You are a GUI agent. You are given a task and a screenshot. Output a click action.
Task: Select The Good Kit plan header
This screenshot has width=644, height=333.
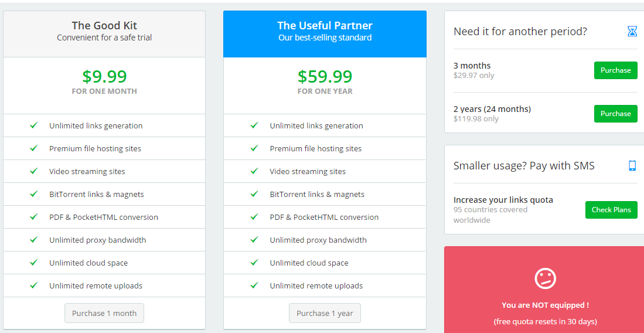coord(104,34)
